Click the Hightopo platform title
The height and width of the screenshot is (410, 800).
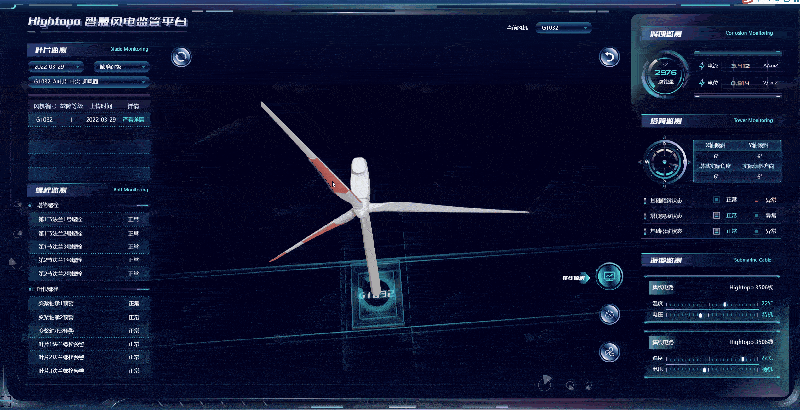108,22
